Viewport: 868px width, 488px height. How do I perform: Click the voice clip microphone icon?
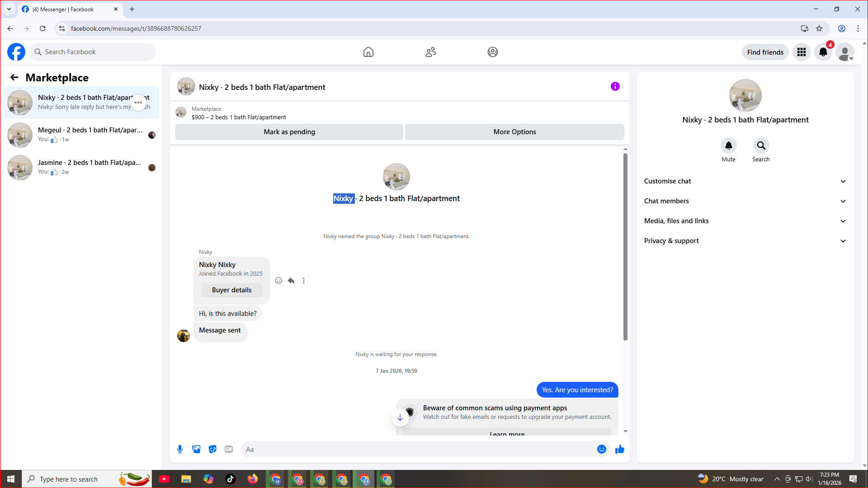(180, 449)
